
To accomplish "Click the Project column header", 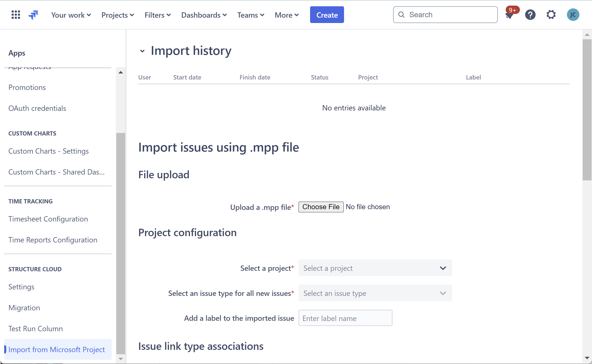I will [x=368, y=77].
